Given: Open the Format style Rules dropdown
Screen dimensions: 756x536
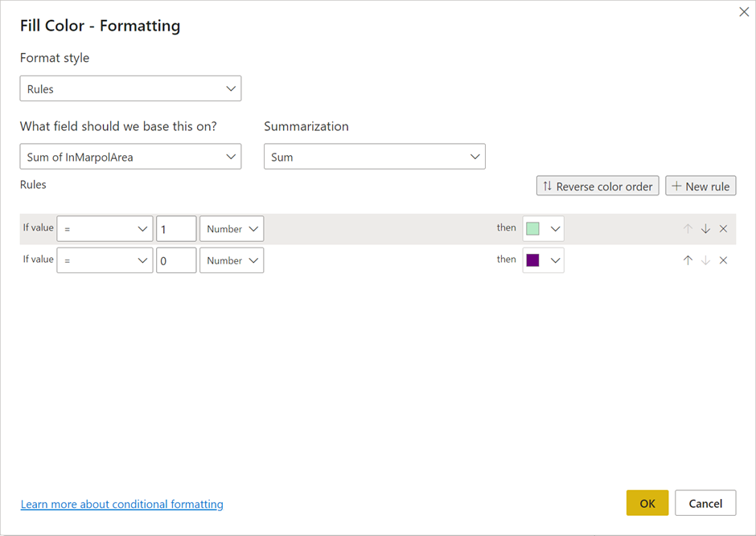Looking at the screenshot, I should click(130, 88).
